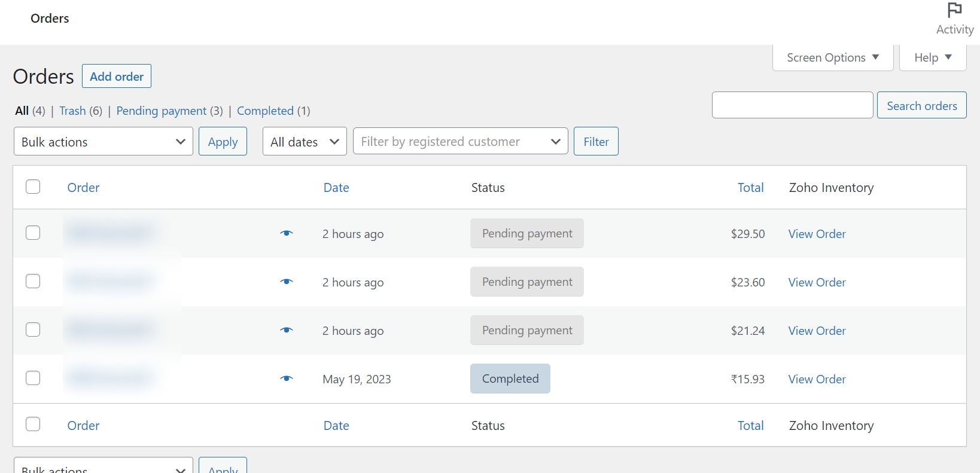Expand the Bulk actions dropdown at top
980x473 pixels.
(103, 142)
